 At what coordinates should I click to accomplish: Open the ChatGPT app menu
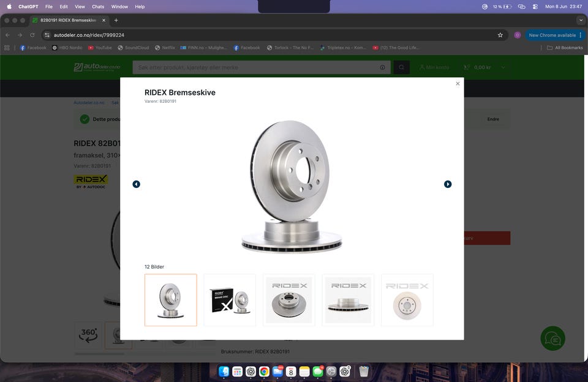pyautogui.click(x=28, y=6)
